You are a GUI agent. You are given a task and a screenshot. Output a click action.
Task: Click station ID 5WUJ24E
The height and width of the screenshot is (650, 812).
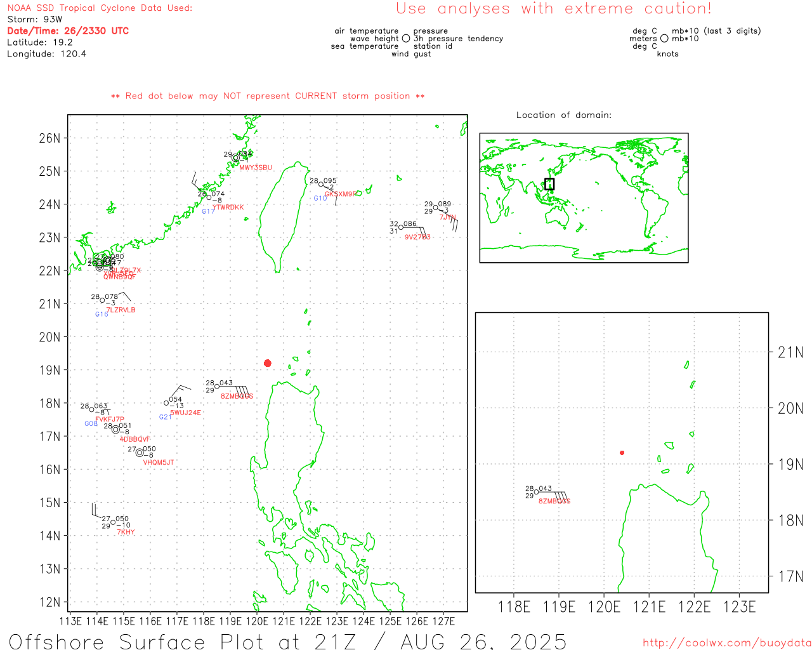pos(185,413)
